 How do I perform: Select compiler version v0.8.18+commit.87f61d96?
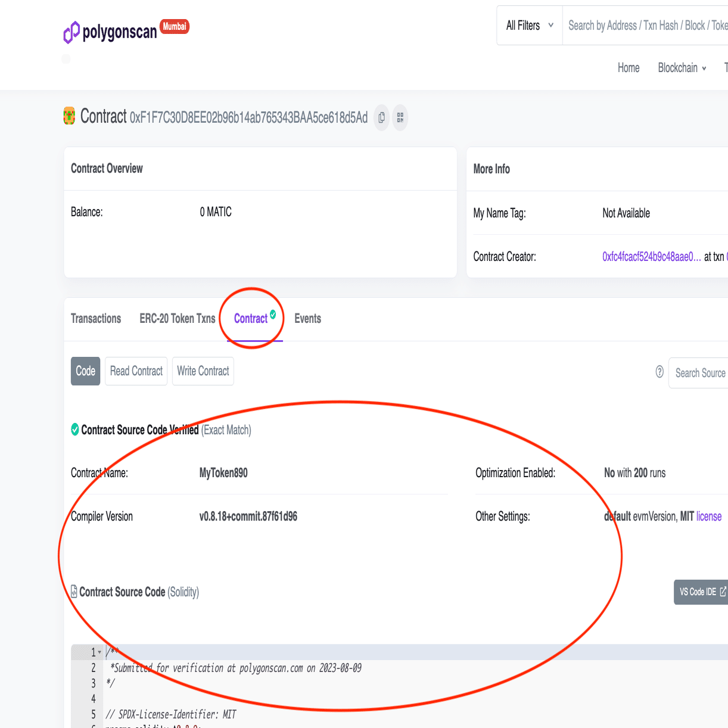pyautogui.click(x=248, y=517)
